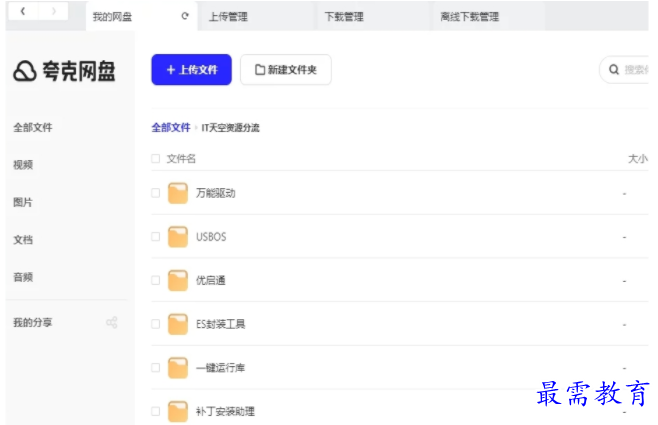
Task: Click the 夸克网盘 logo
Action: 64,71
